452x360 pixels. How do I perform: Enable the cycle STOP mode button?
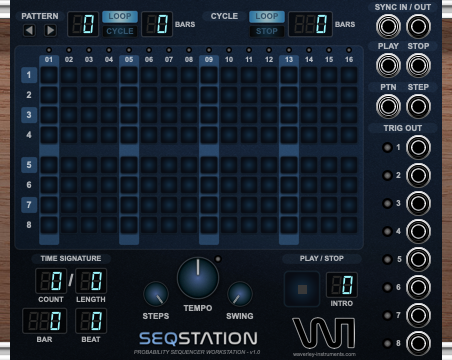(267, 31)
